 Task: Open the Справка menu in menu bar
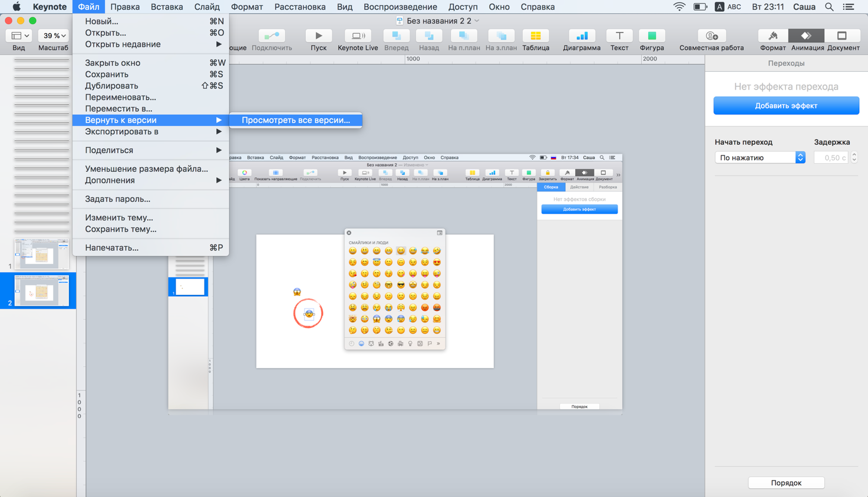pyautogui.click(x=537, y=7)
